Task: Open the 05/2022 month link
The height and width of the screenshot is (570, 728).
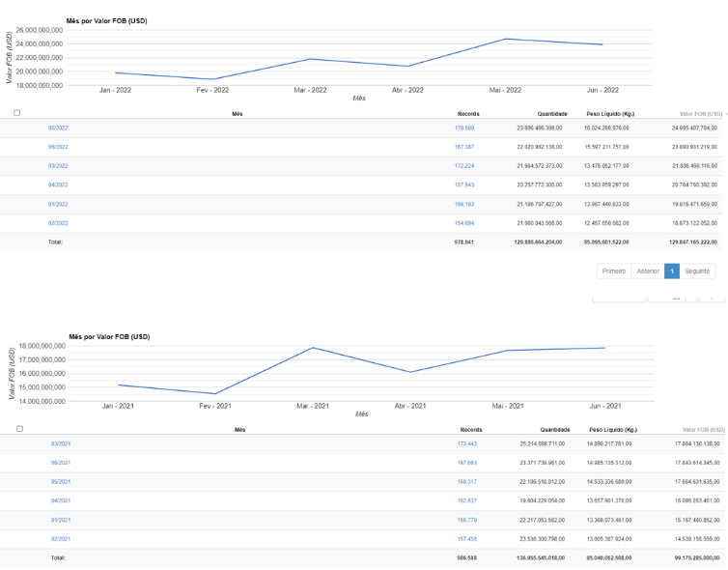Action: click(58, 128)
